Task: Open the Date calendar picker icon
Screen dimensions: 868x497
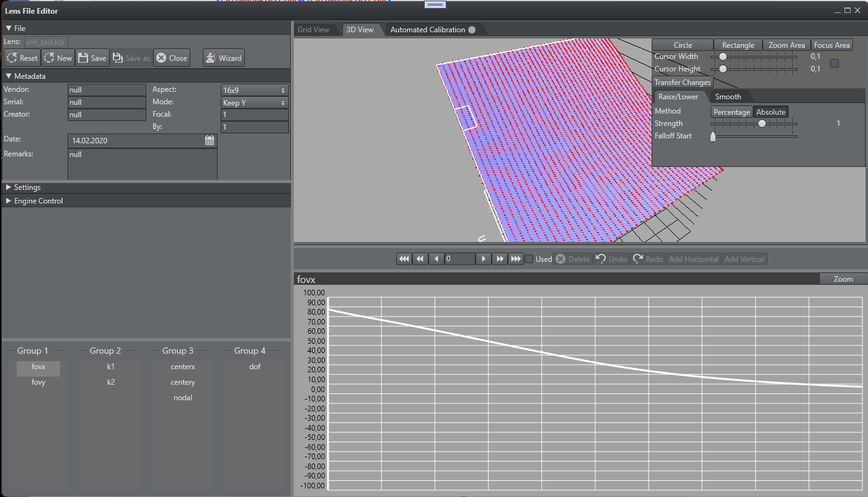Action: [x=210, y=141]
